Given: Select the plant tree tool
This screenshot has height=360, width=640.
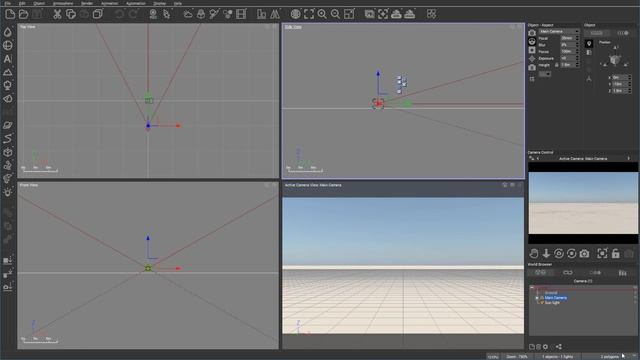Looking at the screenshot, I should (x=8, y=85).
